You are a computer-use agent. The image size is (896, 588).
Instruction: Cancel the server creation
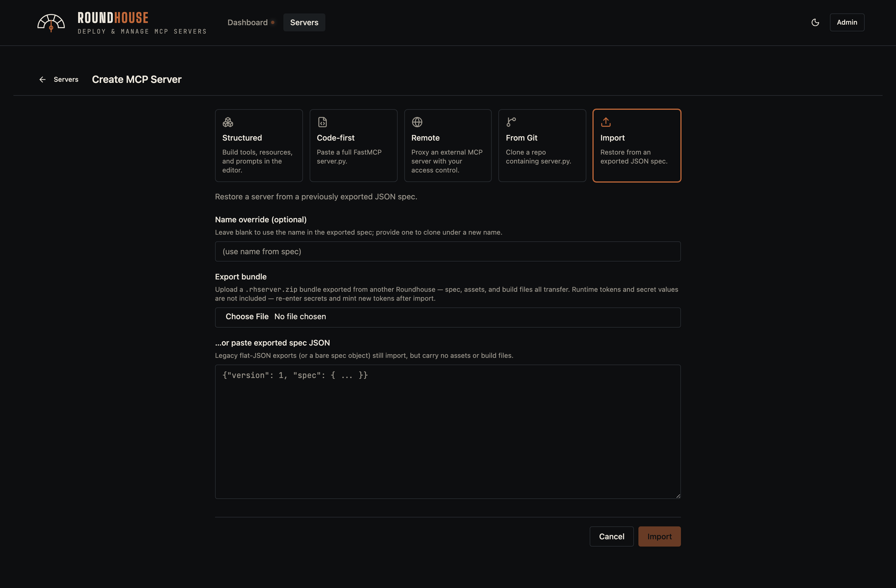point(612,536)
